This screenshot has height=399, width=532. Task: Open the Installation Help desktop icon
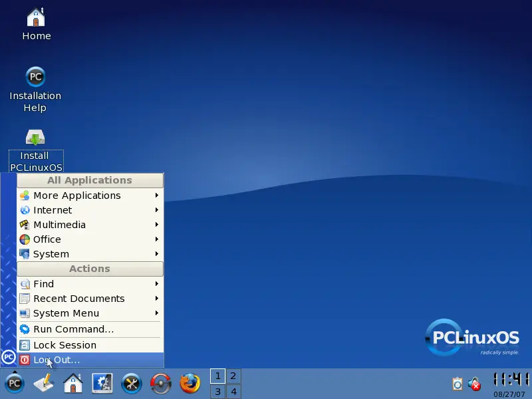[35, 90]
